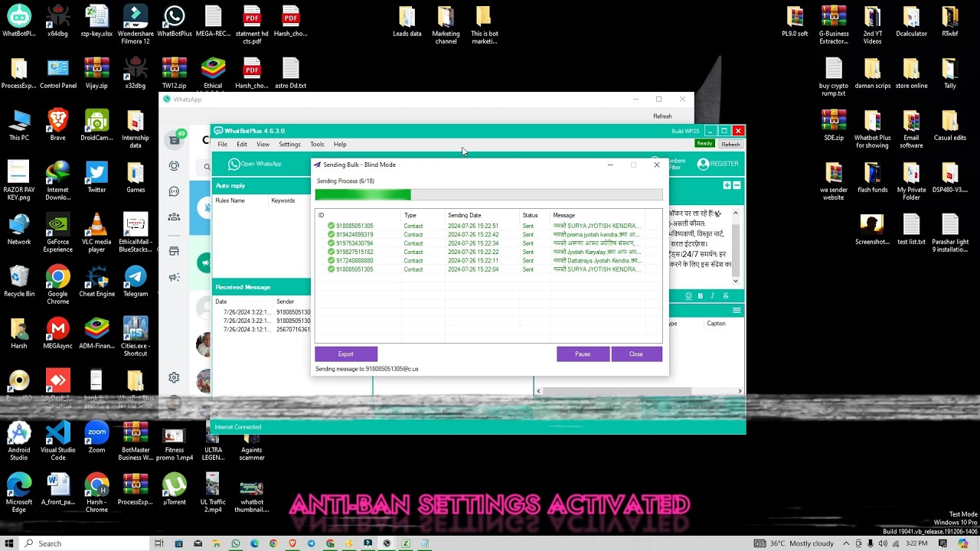Select DroidCam desktop icon
Image resolution: width=980 pixels, height=551 pixels.
click(x=96, y=125)
